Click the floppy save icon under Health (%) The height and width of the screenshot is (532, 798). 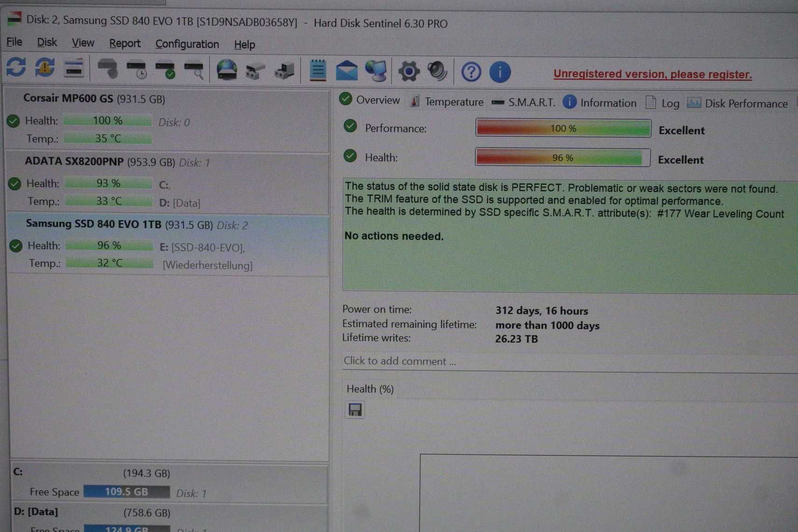[355, 410]
